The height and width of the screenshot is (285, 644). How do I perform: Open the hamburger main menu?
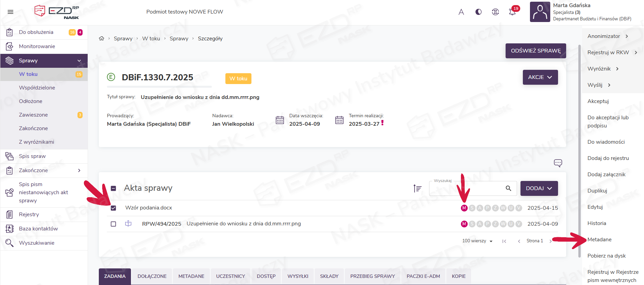tap(10, 12)
